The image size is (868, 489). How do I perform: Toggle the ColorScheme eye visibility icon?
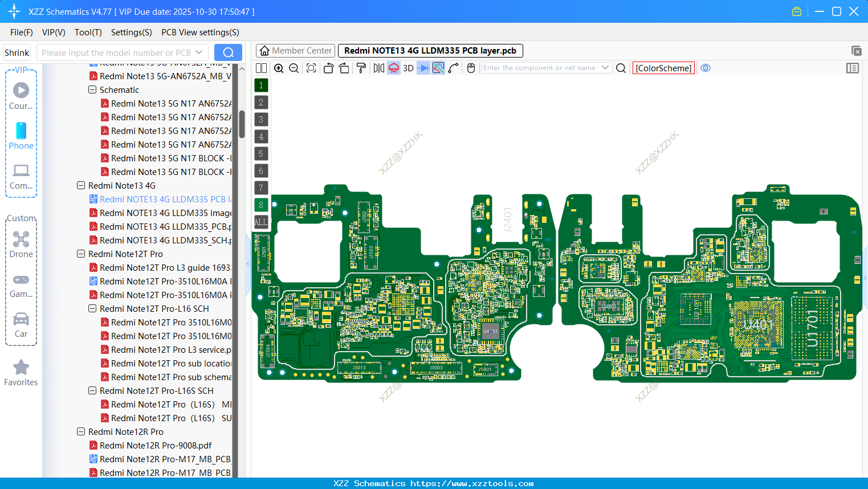pos(706,68)
